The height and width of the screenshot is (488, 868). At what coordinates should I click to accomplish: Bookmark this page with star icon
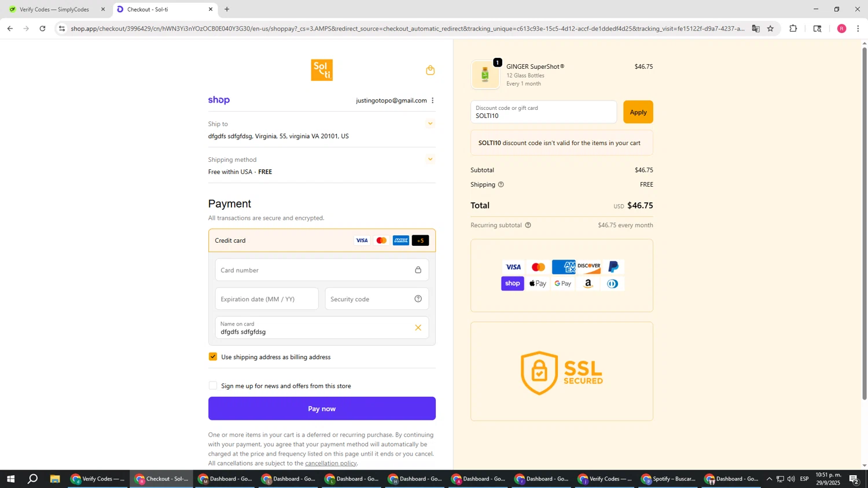[771, 28]
